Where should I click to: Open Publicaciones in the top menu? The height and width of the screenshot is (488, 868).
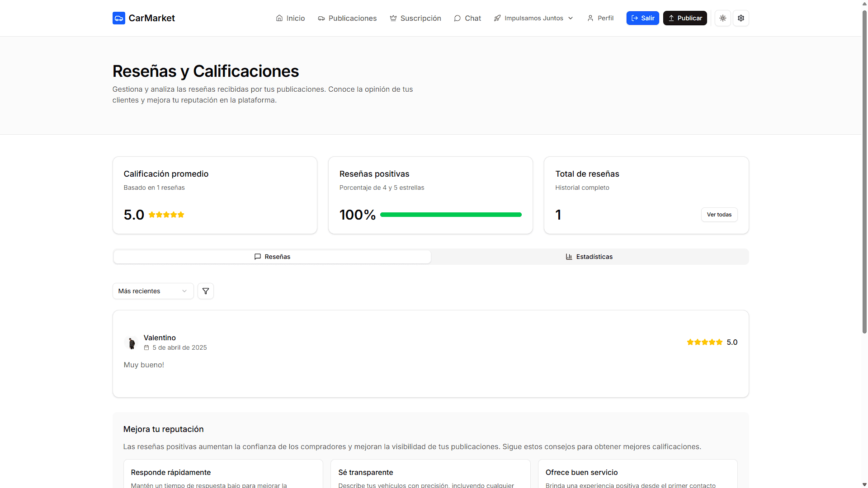point(347,18)
